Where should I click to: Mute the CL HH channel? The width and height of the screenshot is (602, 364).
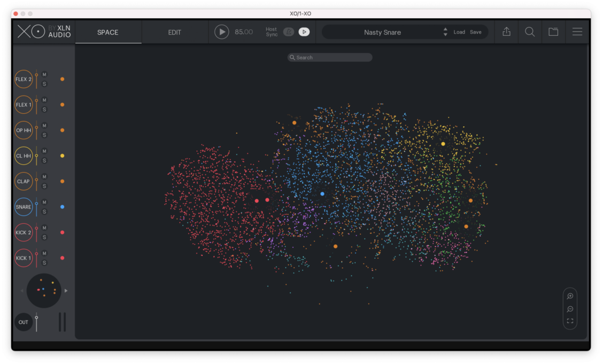(x=44, y=151)
